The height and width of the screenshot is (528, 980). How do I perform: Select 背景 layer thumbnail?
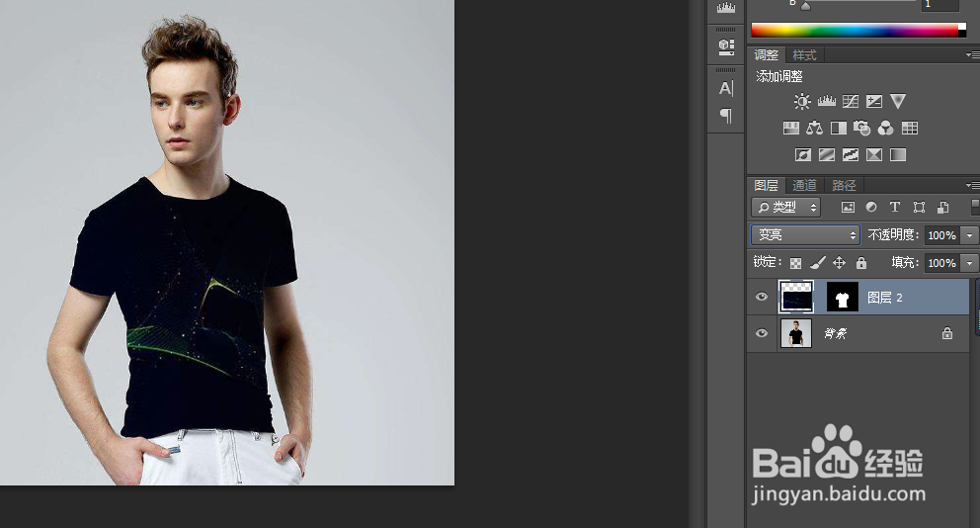click(x=795, y=333)
